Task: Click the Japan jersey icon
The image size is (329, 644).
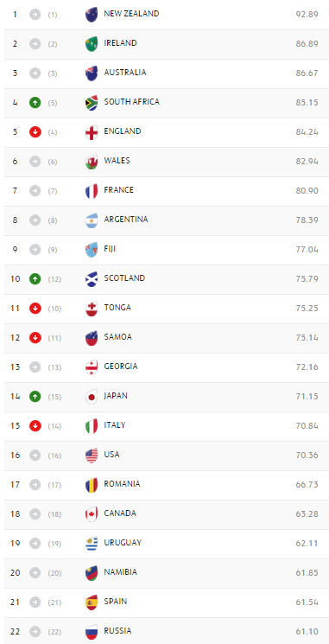Action: [92, 397]
